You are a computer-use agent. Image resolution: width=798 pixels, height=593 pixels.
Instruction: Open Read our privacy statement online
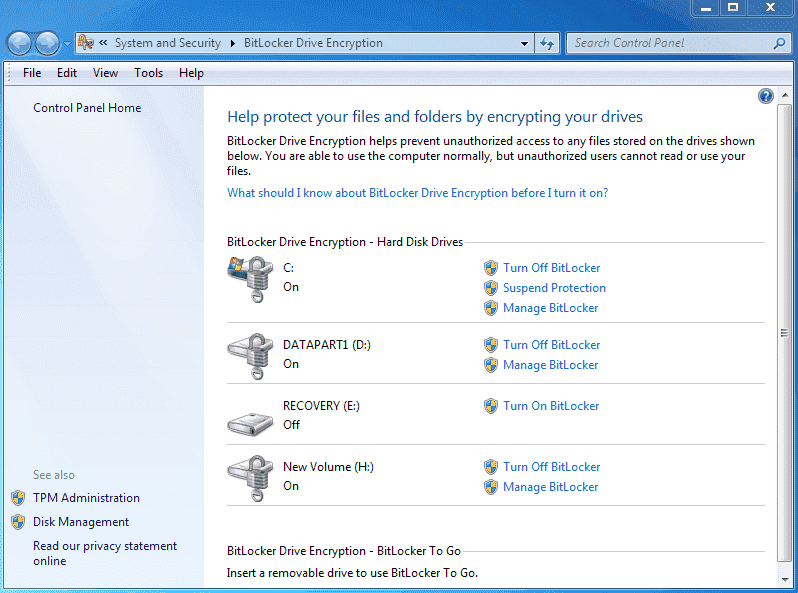coord(105,553)
